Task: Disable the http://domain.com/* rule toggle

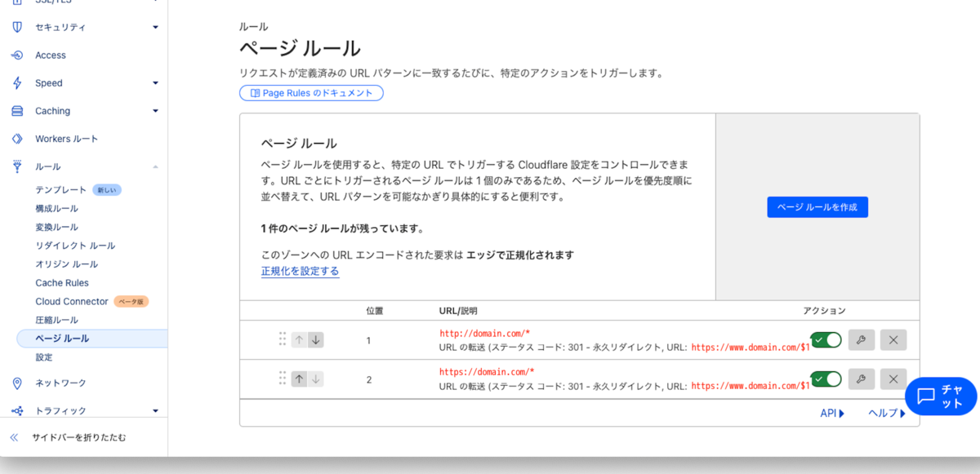Action: [x=826, y=339]
